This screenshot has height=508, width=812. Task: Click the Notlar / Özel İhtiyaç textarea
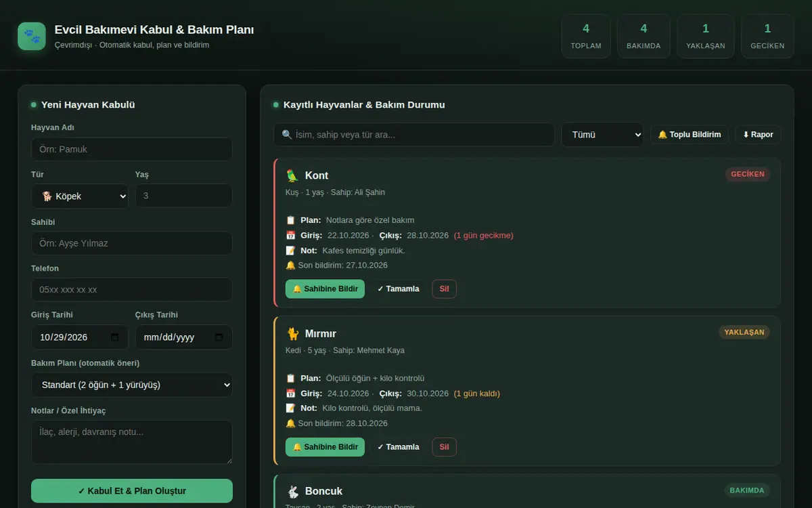pyautogui.click(x=132, y=442)
